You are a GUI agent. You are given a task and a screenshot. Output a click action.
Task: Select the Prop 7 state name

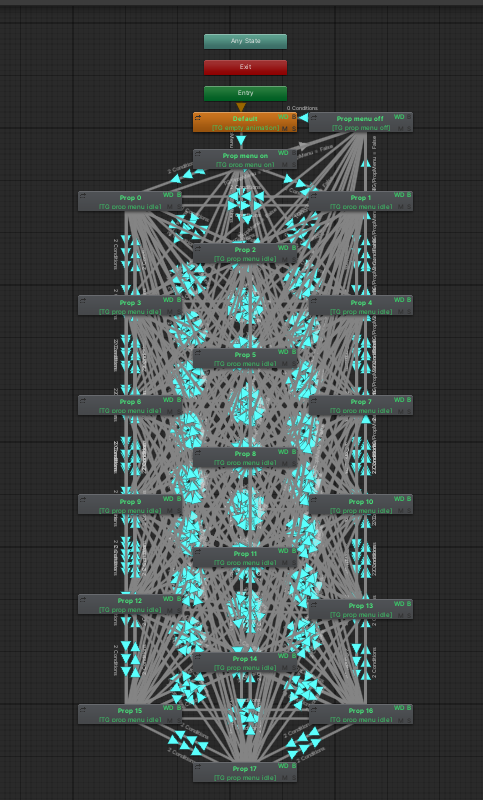click(361, 402)
